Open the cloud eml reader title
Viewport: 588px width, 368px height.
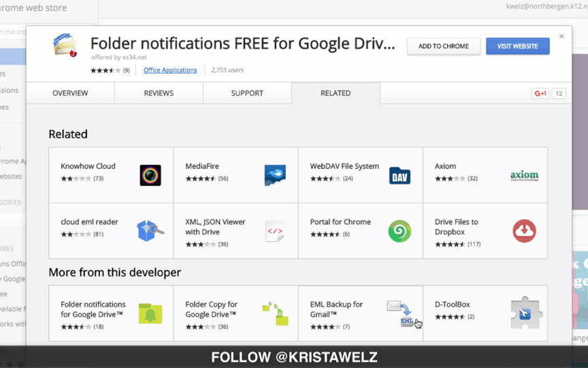tap(89, 222)
